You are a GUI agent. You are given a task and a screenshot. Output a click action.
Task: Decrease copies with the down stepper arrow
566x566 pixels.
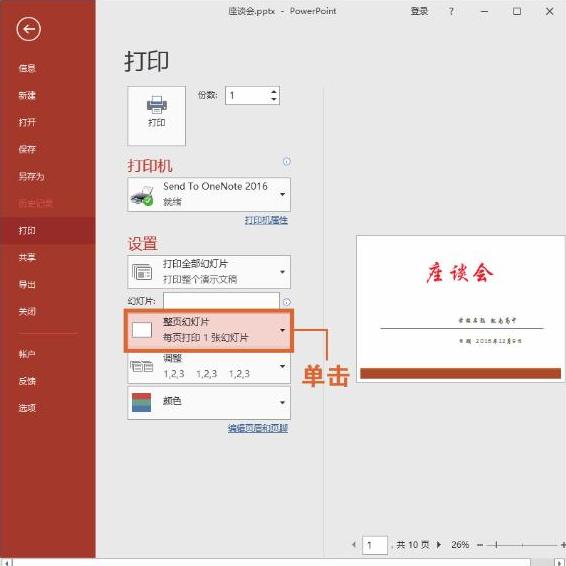[274, 99]
